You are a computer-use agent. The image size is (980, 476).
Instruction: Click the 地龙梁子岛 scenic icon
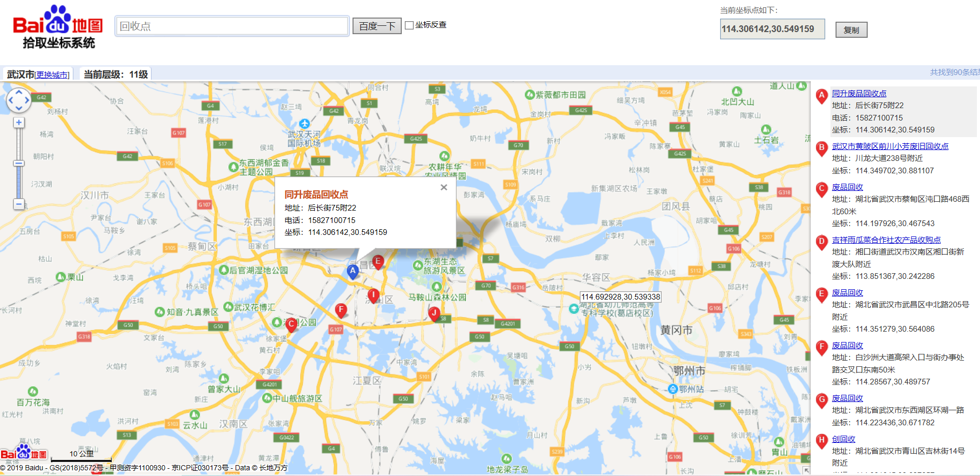pyautogui.click(x=507, y=459)
